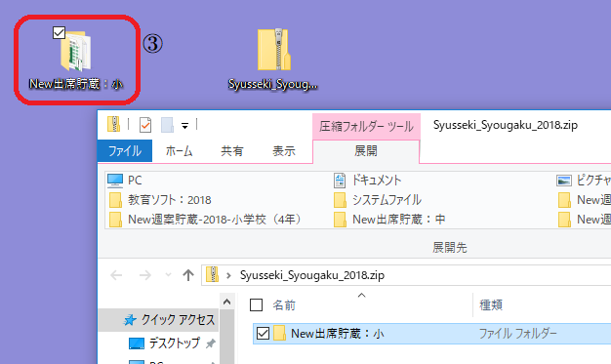611x364 pixels.
Task: Toggle the checkbox on the New出席貯蔵：小 desktop folder
Action: click(59, 33)
